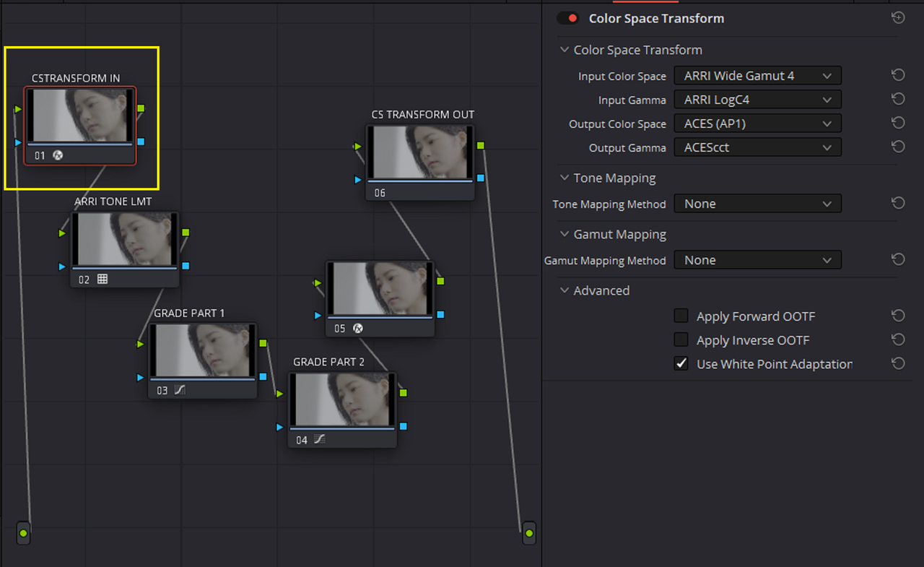Reset the Output Gamma parameter

898,147
